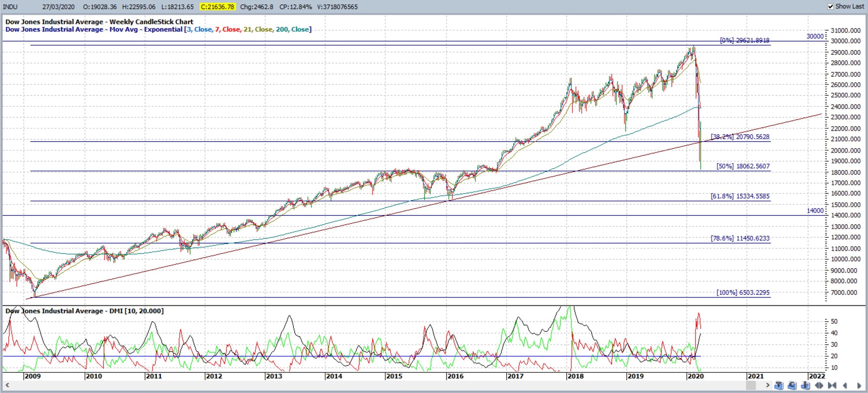This screenshot has width=868, height=393.
Task: Click the Mov Avg - Exponential legend label
Action: tap(146, 29)
